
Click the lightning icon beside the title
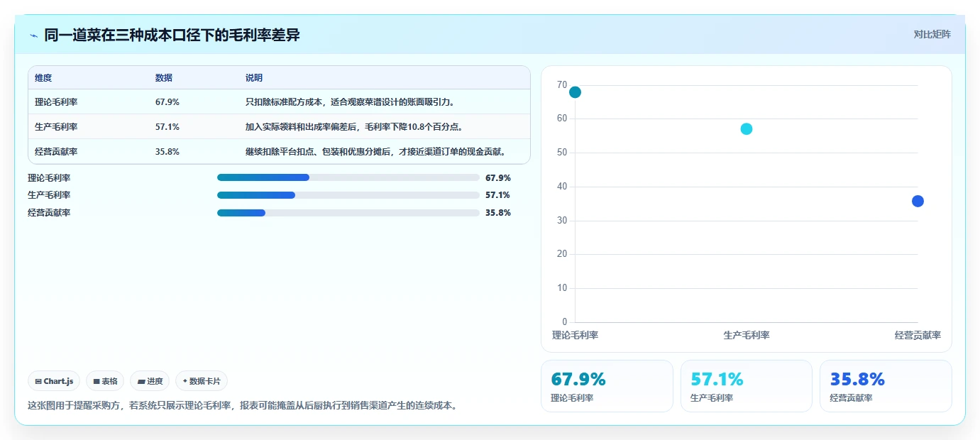[34, 35]
